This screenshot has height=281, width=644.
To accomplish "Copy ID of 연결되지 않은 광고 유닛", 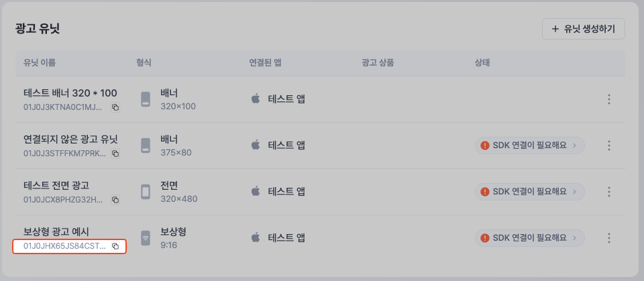I will pos(115,154).
